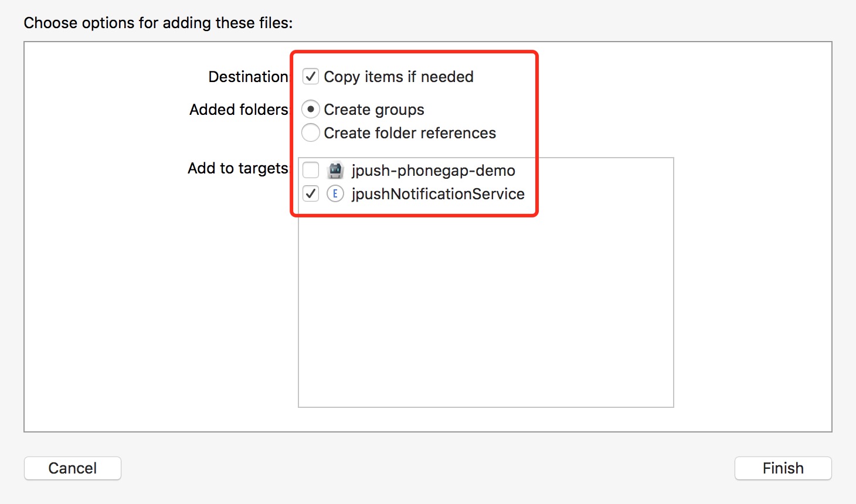Click the Cordova app icon beside jpush-phonegap-demo
The height and width of the screenshot is (504, 856).
335,170
